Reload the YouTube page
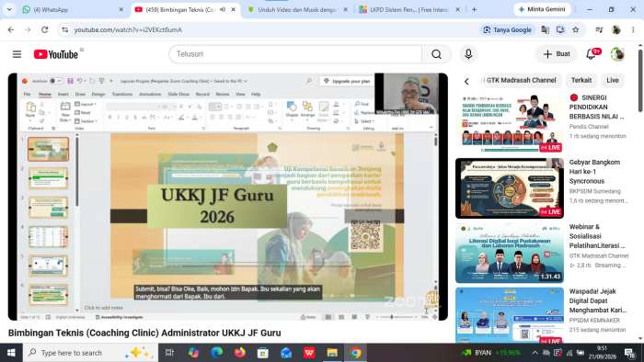Screen dimensions: 644x362 pyautogui.click(x=45, y=29)
